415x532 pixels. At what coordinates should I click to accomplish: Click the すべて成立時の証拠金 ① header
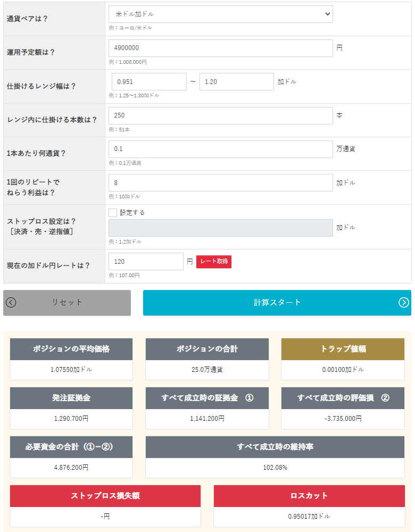point(207,398)
